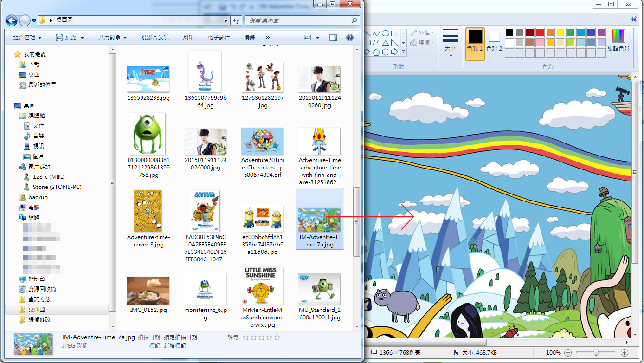Click 投影片放映 slideshow button
The image size is (644, 363).
coord(155,38)
